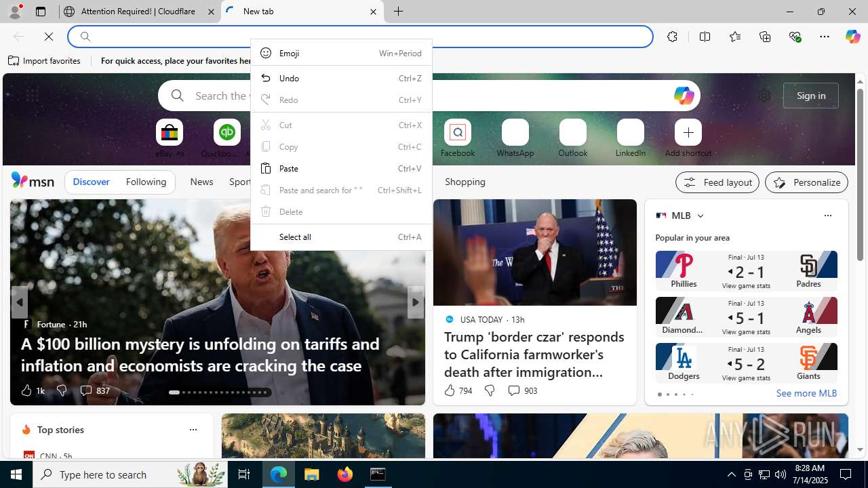Select Paste in the context menu
This screenshot has height=488, width=868.
341,168
